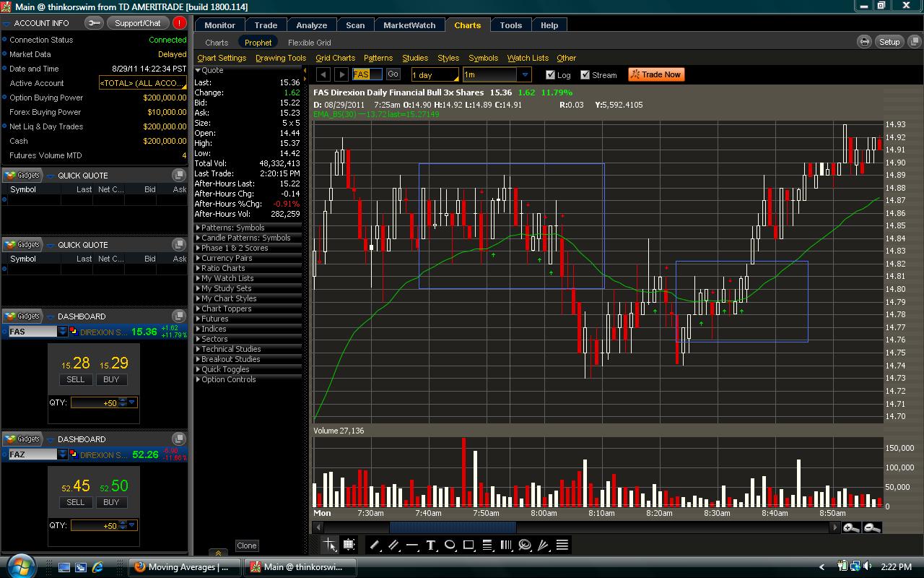Viewport: 924px width, 578px height.
Task: Choose the Fibonacci time zones tool
Action: coord(506,545)
